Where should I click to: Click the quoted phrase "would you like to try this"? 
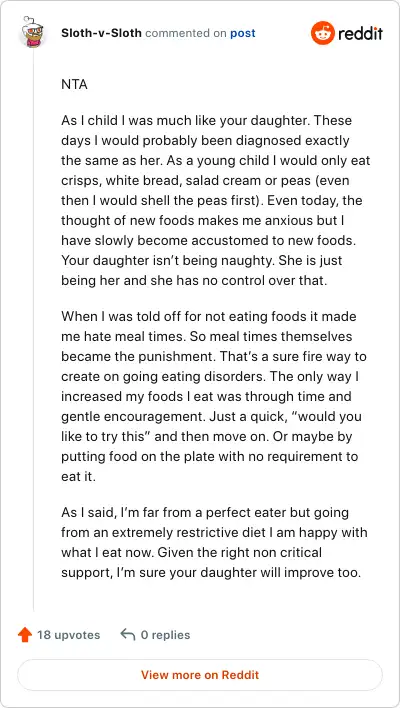211,426
